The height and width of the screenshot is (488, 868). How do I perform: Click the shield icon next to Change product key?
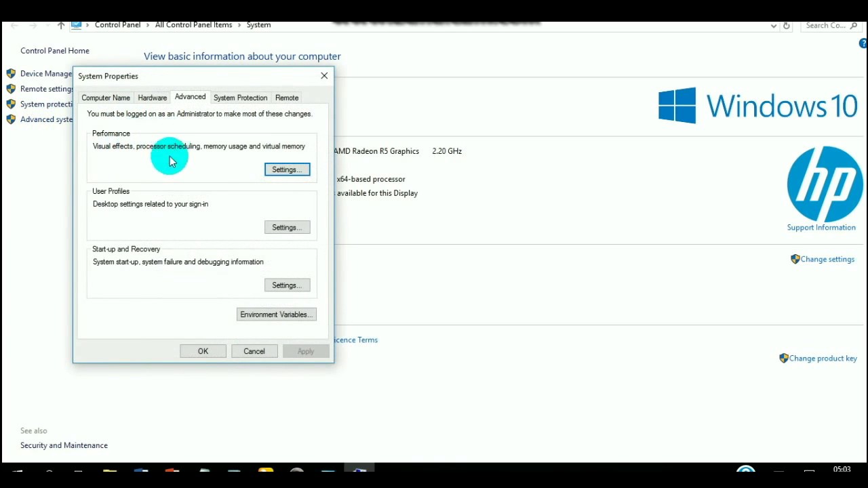(784, 358)
